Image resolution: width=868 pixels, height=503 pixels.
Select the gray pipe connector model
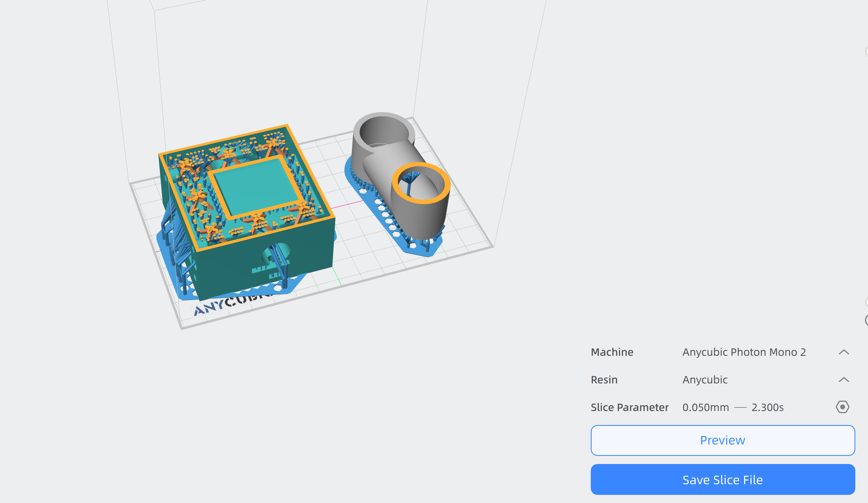pos(386,165)
